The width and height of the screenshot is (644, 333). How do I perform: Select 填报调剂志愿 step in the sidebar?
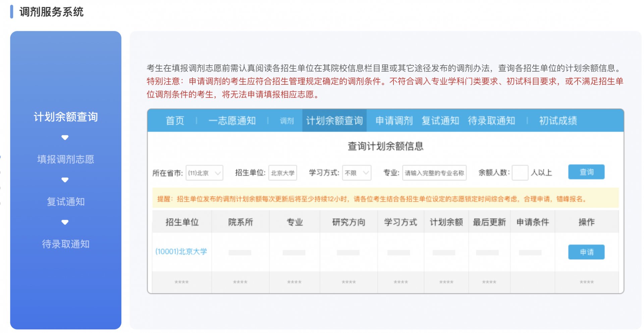66,159
